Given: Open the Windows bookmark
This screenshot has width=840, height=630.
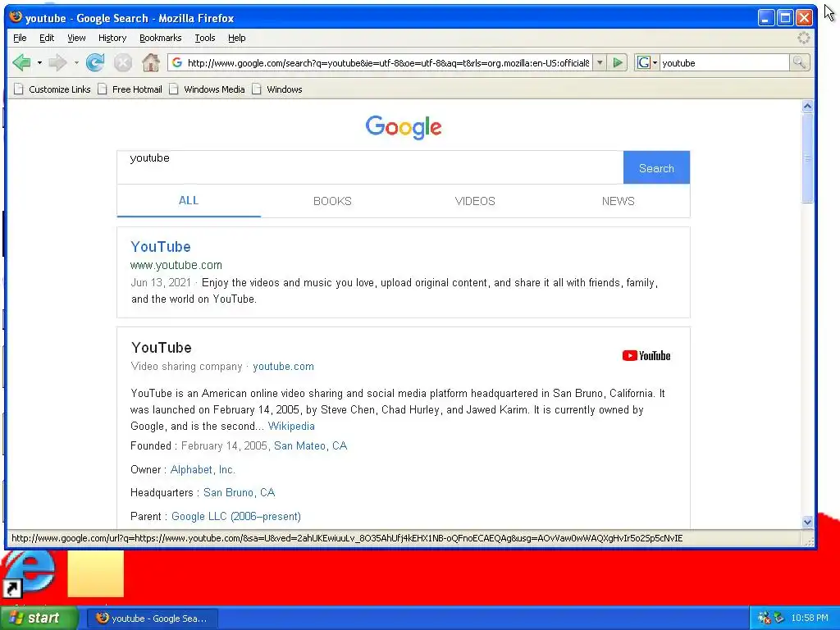Looking at the screenshot, I should coord(285,89).
